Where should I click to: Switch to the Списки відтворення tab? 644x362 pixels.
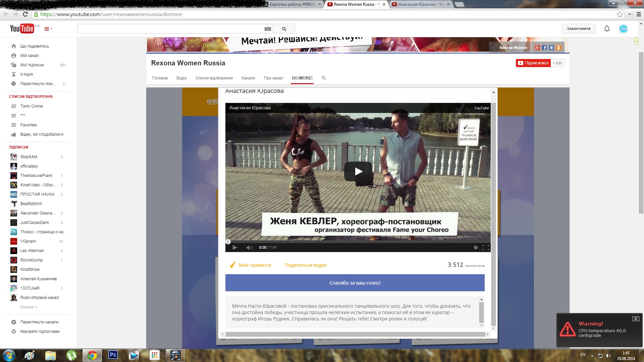(214, 78)
